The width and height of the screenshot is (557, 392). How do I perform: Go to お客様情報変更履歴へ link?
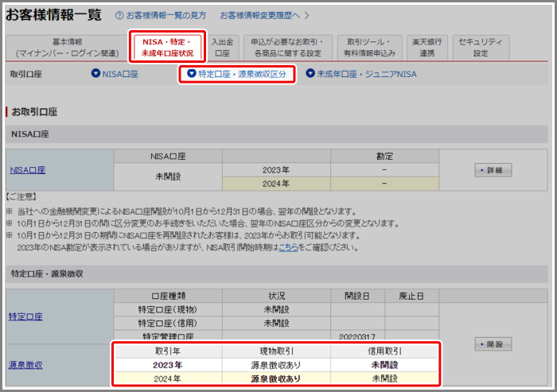[260, 16]
